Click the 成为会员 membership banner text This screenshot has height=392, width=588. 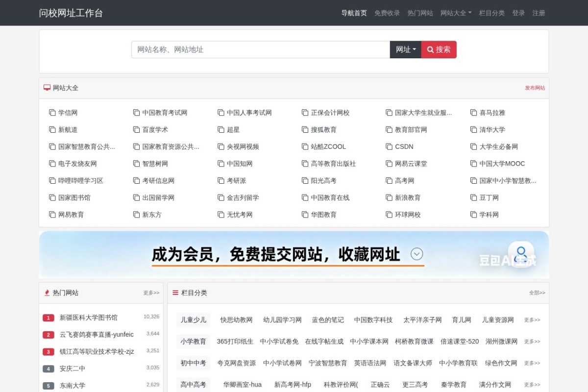(x=276, y=254)
